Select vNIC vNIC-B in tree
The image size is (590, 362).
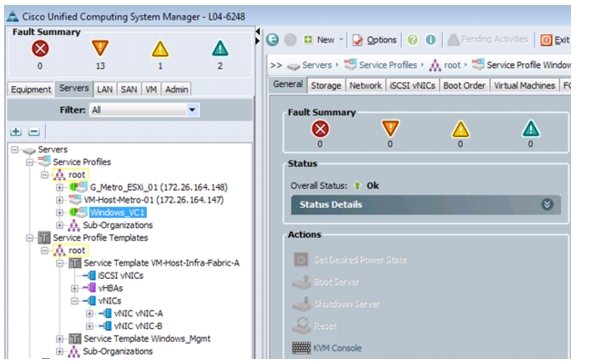[x=138, y=326]
